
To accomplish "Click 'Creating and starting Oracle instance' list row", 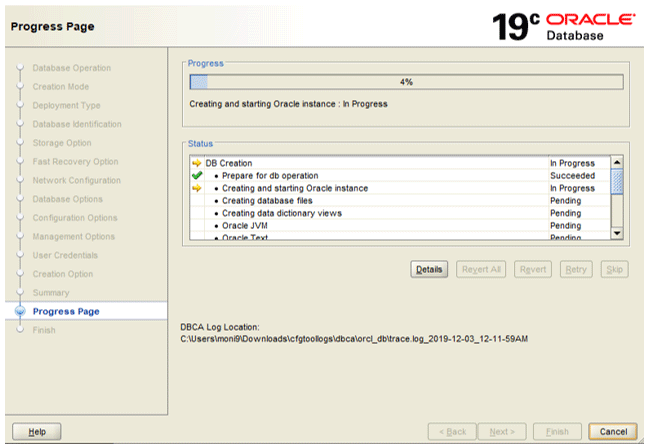I will click(x=400, y=188).
